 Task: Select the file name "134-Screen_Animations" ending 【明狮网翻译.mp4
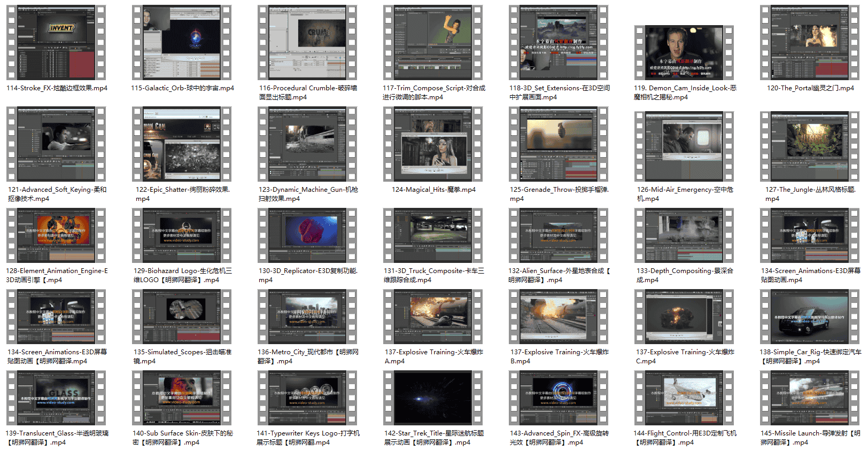click(x=57, y=356)
